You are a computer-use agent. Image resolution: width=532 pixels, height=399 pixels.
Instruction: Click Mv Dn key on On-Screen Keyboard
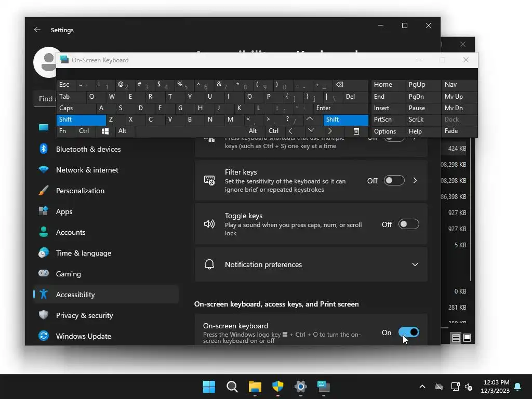459,108
